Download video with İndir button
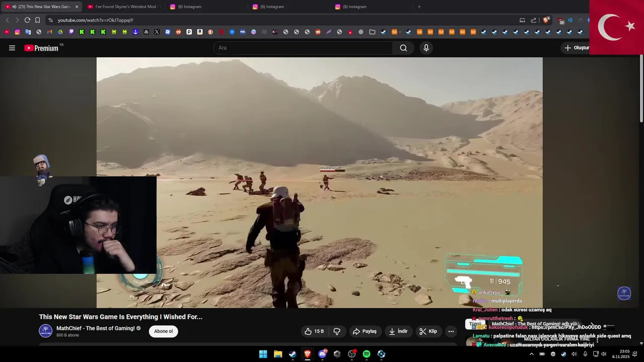Image resolution: width=644 pixels, height=362 pixels. coord(398,331)
